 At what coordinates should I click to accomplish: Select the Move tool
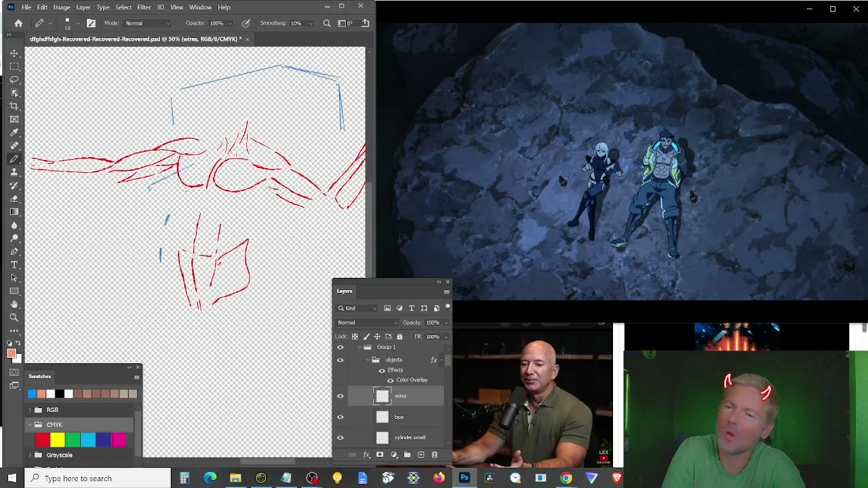point(14,53)
